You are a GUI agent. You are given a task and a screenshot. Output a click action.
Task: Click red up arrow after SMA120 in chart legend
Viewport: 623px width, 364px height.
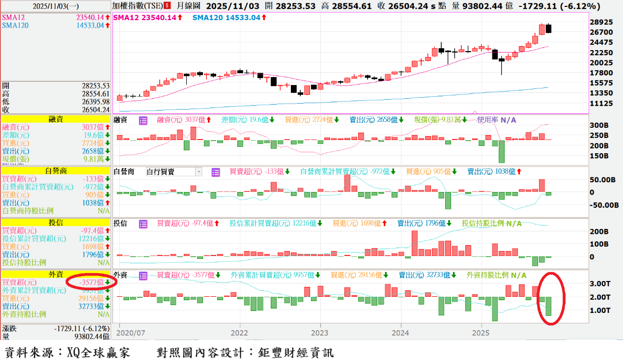point(264,18)
